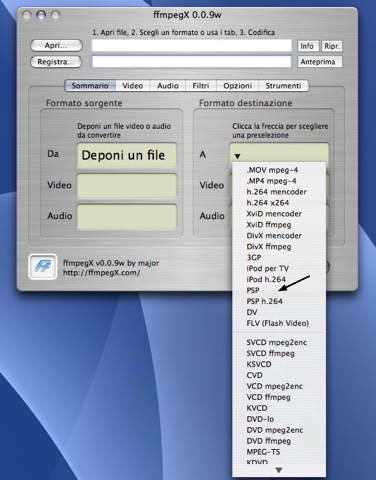
Task: Select VCD ffmpeg preset
Action: [x=279, y=397]
